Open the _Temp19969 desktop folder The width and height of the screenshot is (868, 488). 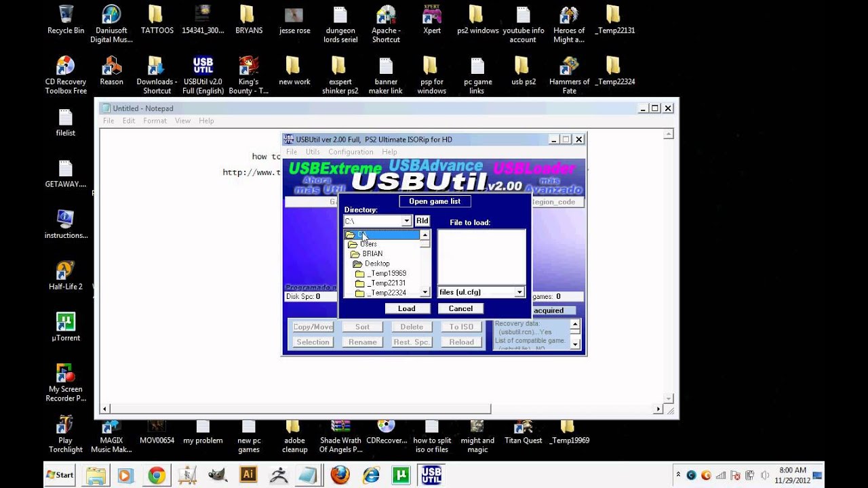pyautogui.click(x=570, y=430)
